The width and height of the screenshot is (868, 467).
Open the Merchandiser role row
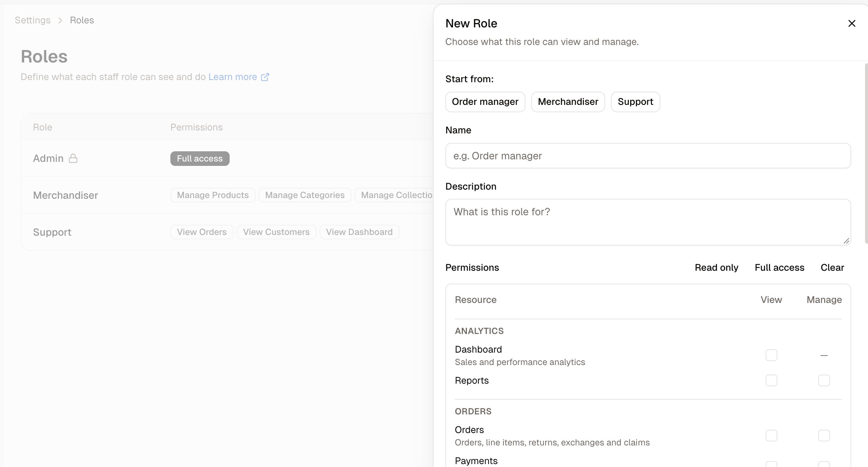pos(227,195)
